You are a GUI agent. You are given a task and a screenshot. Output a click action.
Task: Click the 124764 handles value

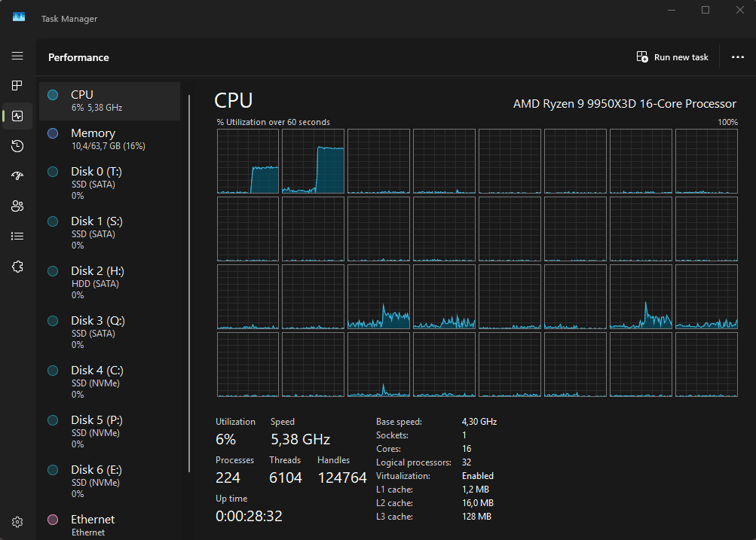point(342,477)
